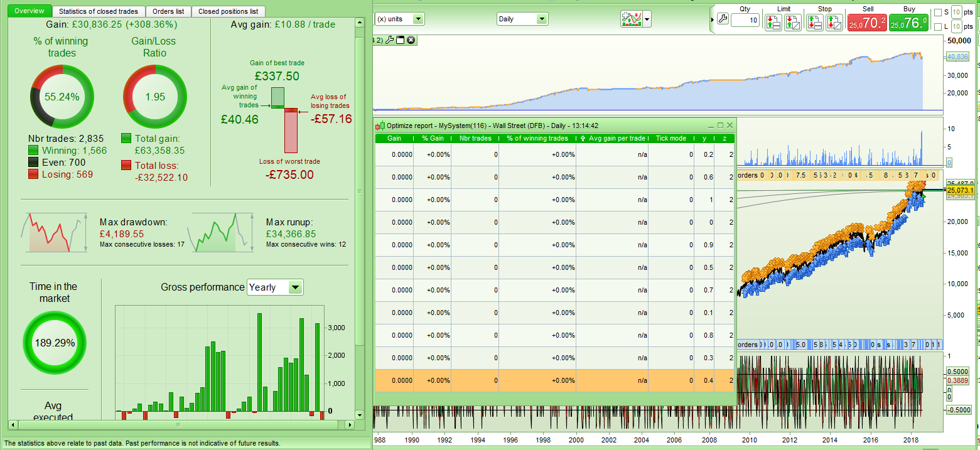This screenshot has height=450, width=980.
Task: Select the highlighted row with y 0.4
Action: (554, 380)
